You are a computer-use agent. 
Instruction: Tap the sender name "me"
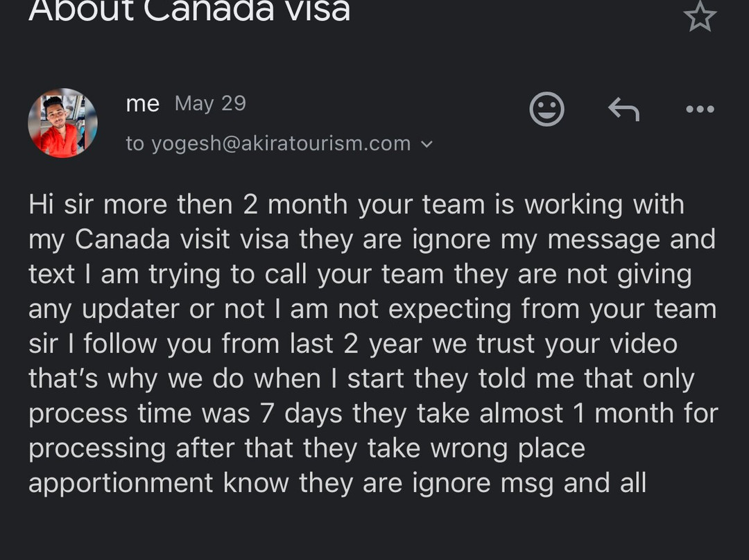(x=143, y=104)
